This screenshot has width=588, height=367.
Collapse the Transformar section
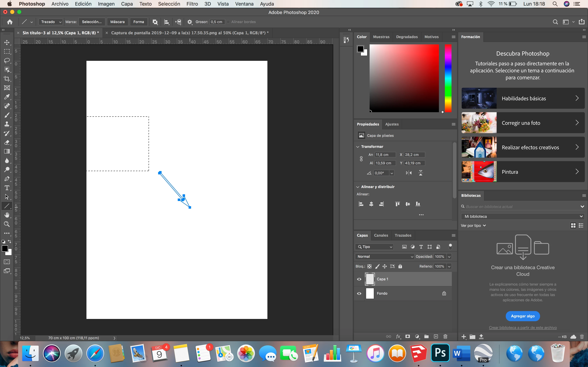(x=358, y=147)
